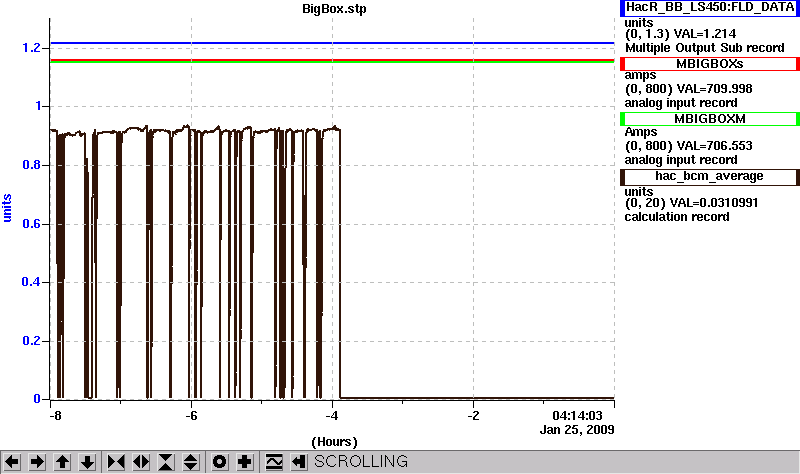Image resolution: width=800 pixels, height=474 pixels.
Task: Click the 04:14:03 timestamp label
Action: point(578,416)
